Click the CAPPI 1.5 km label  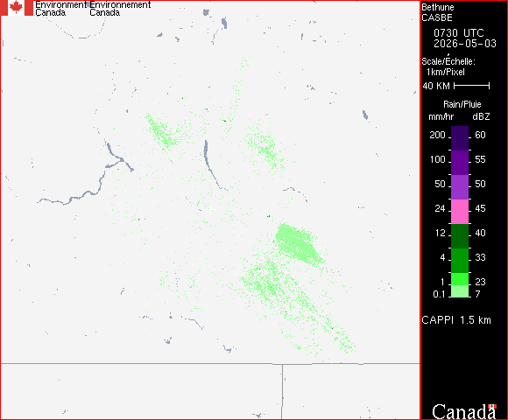(456, 320)
